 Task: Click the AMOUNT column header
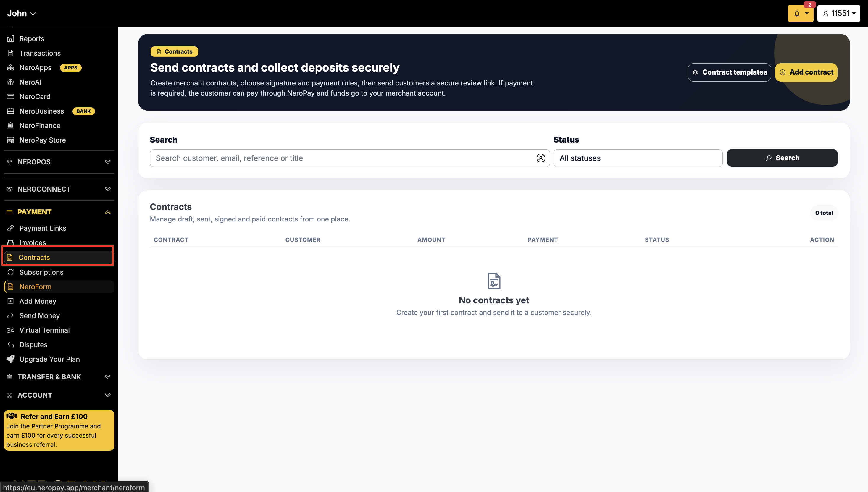coord(431,239)
